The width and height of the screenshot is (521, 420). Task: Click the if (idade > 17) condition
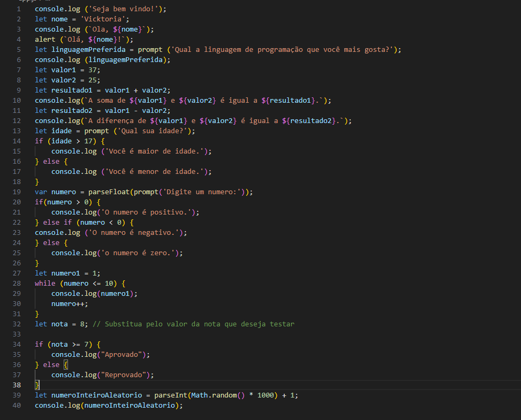70,141
